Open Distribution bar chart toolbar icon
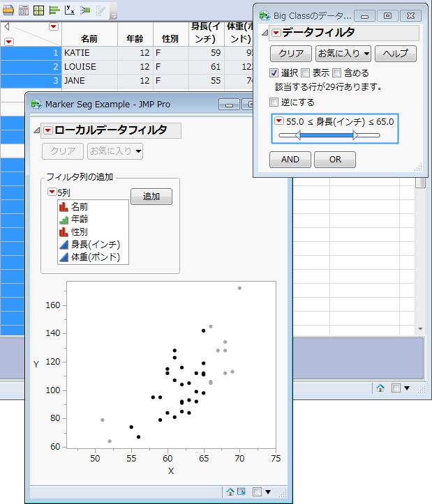This screenshot has height=504, width=432. 54,10
